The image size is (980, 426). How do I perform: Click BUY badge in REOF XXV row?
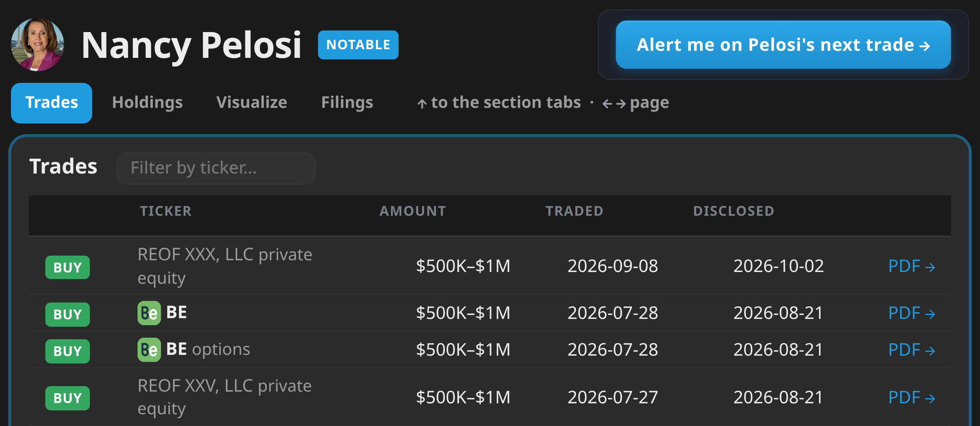pyautogui.click(x=68, y=398)
